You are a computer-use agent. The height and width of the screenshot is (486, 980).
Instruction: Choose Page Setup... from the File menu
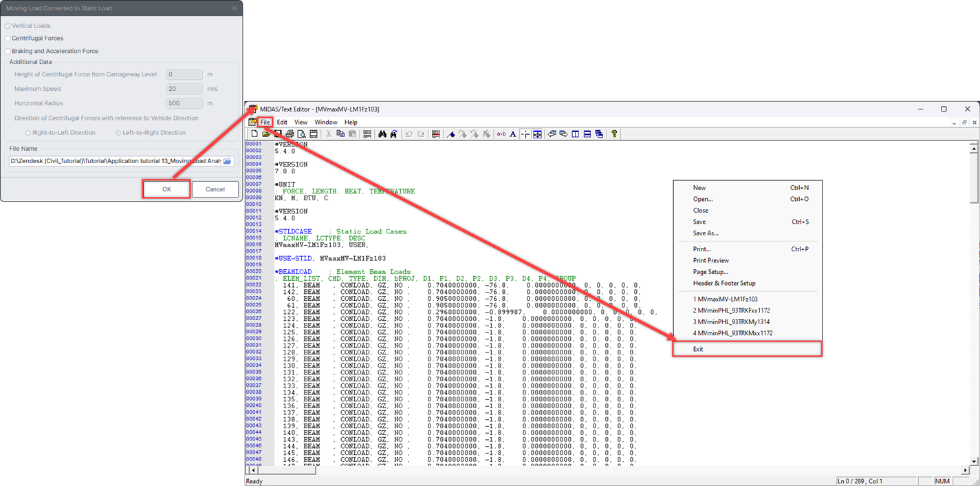(747, 272)
